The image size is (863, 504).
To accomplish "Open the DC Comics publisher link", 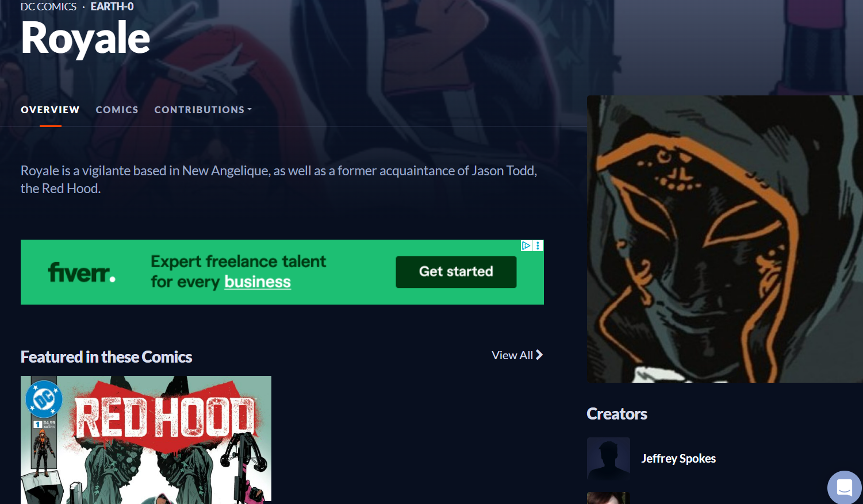I will point(49,7).
